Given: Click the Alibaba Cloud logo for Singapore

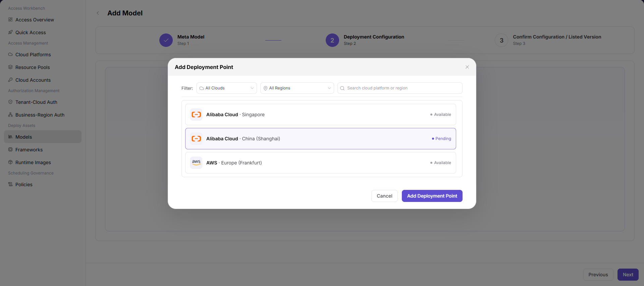Looking at the screenshot, I should tap(196, 115).
